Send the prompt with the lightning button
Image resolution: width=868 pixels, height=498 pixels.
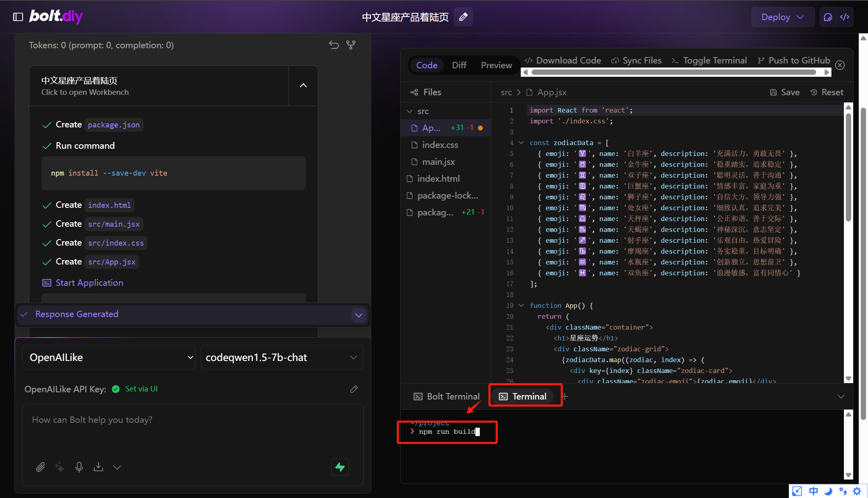click(340, 467)
